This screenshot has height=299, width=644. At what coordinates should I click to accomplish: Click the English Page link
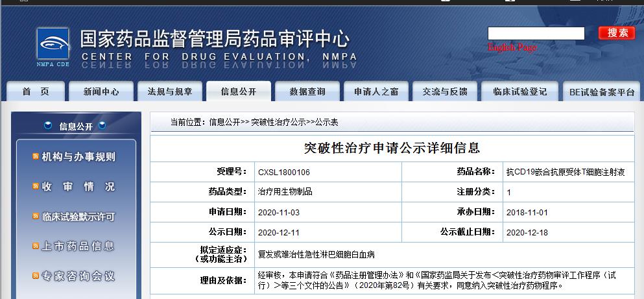point(512,48)
